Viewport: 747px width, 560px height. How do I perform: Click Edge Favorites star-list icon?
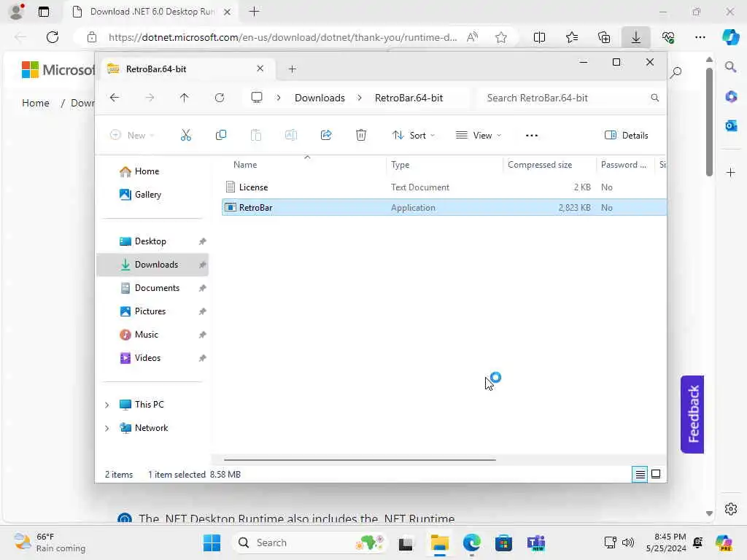click(572, 37)
